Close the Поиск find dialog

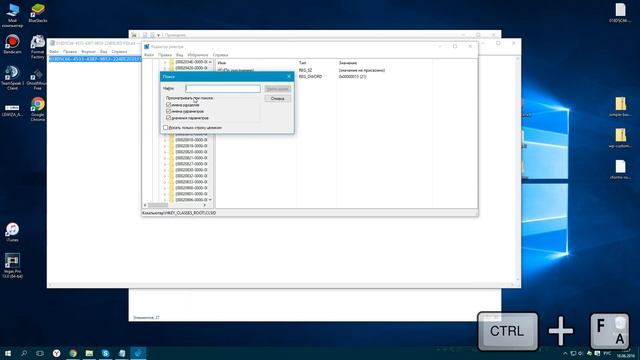pyautogui.click(x=289, y=76)
